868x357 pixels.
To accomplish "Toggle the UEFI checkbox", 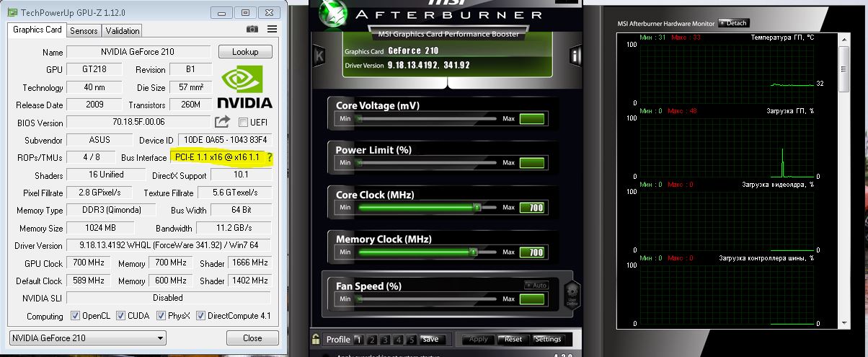I will pos(243,122).
